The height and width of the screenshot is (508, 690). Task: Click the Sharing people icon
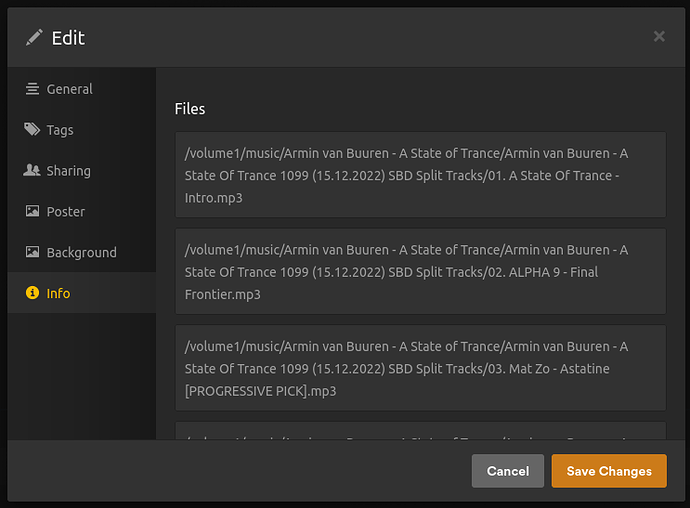tap(32, 171)
